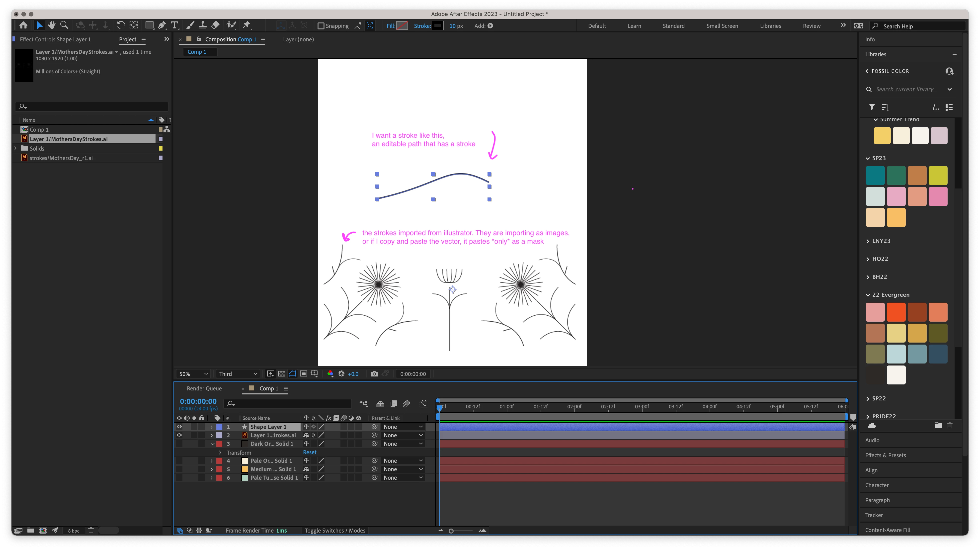Switch to the Learn workspace
This screenshot has width=980, height=549.
click(x=634, y=26)
